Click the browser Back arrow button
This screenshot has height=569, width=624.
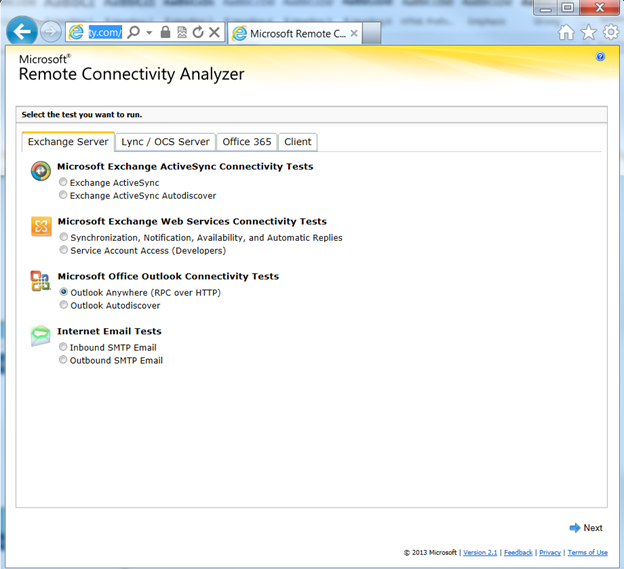point(22,31)
